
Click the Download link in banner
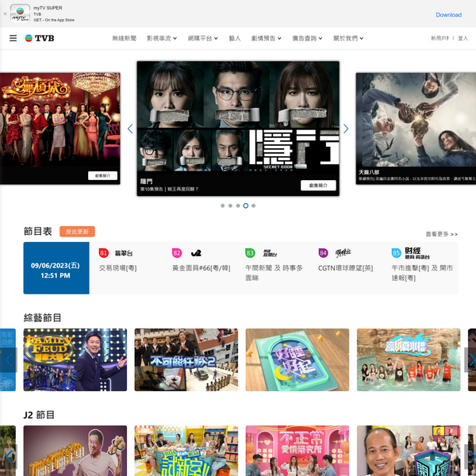[x=448, y=14]
